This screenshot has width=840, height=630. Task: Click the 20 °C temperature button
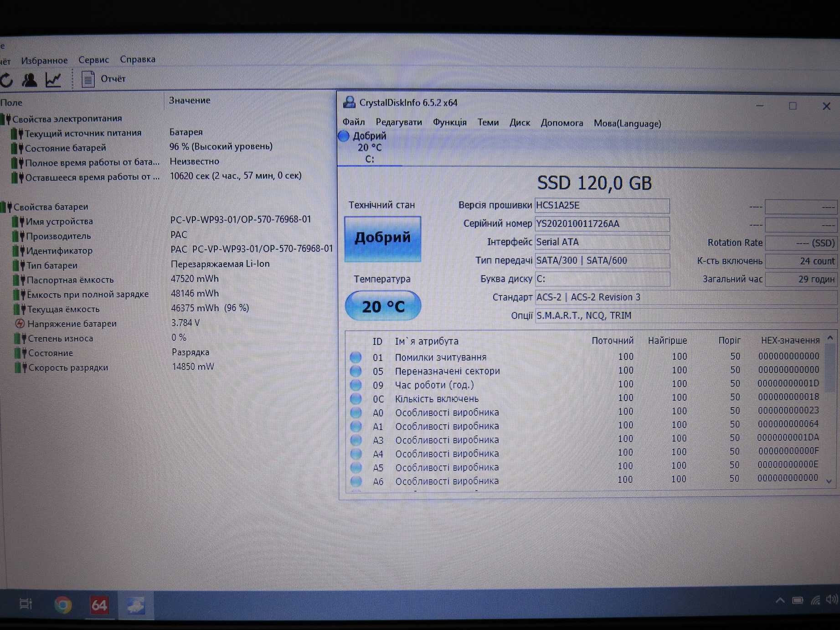(x=383, y=306)
